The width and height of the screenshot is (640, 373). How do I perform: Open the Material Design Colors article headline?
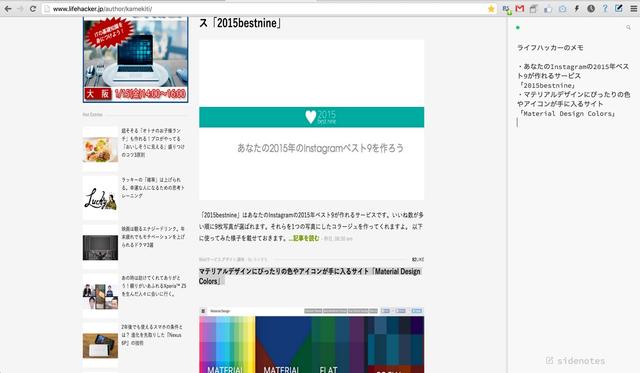click(310, 276)
